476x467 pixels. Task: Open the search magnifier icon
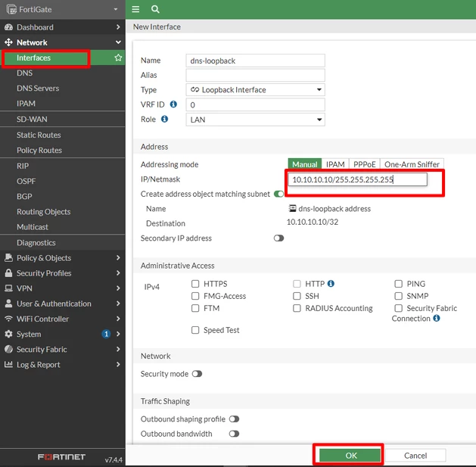(x=155, y=9)
